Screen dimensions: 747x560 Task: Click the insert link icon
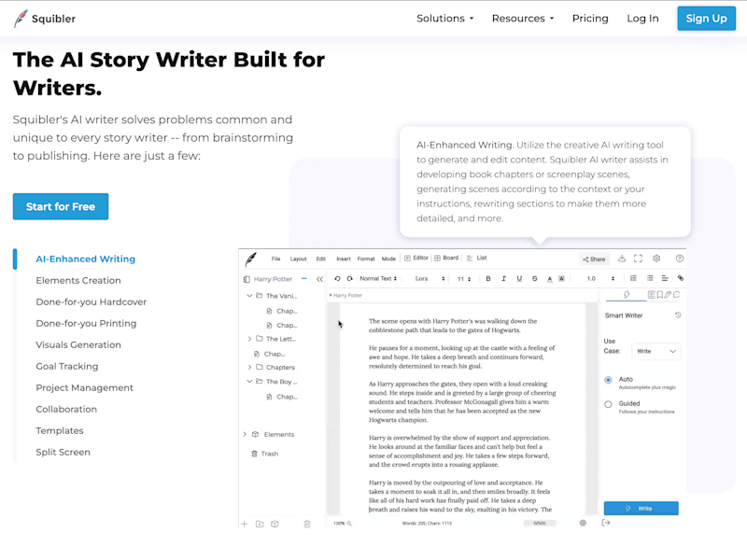(x=681, y=278)
